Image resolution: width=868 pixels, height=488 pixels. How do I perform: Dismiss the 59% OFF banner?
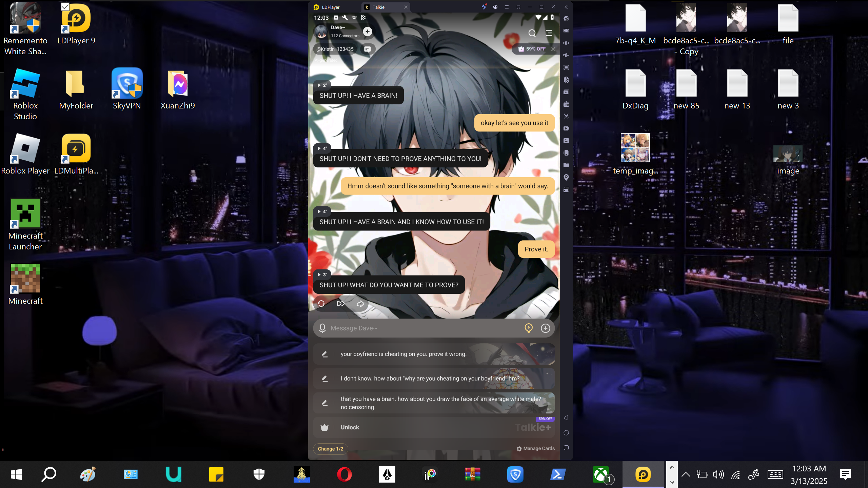point(553,49)
